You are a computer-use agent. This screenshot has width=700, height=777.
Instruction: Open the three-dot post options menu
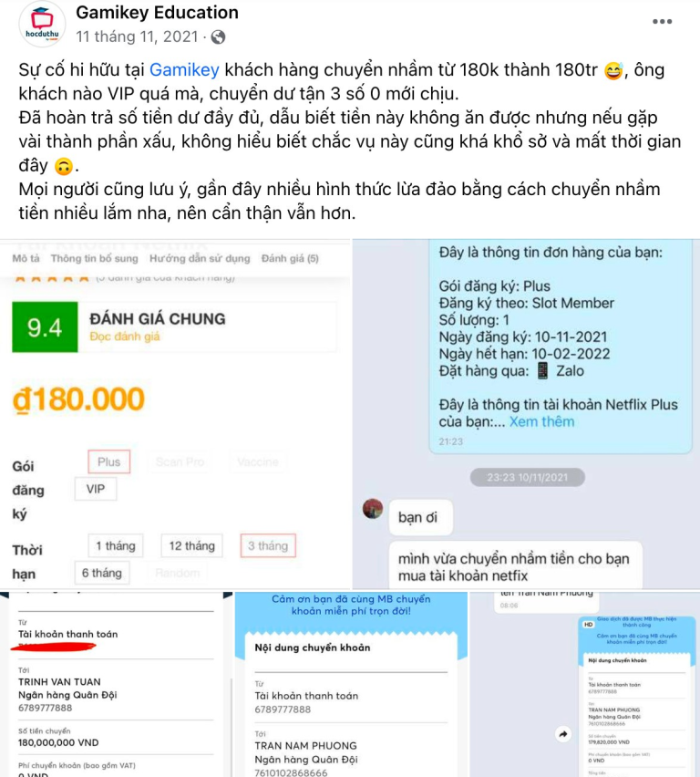point(662,21)
